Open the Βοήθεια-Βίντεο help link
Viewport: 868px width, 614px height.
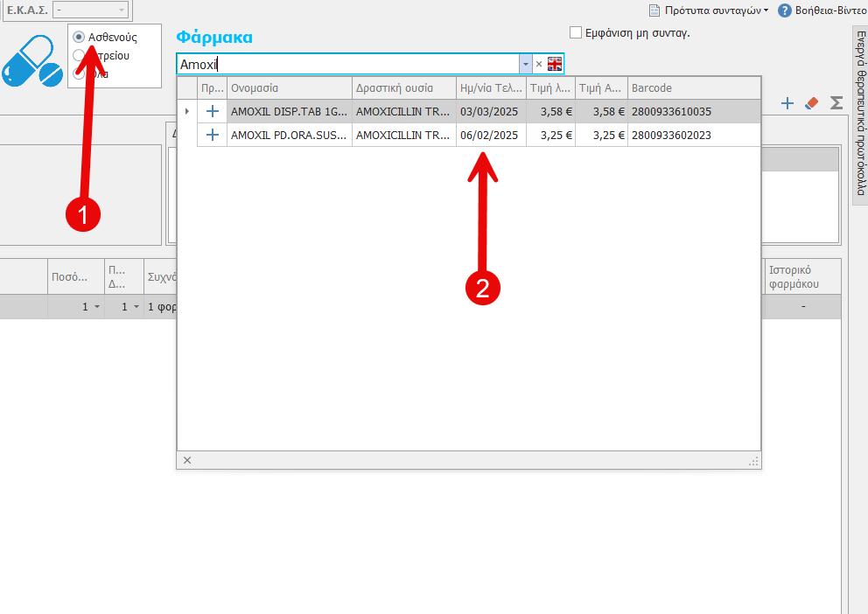tap(822, 10)
